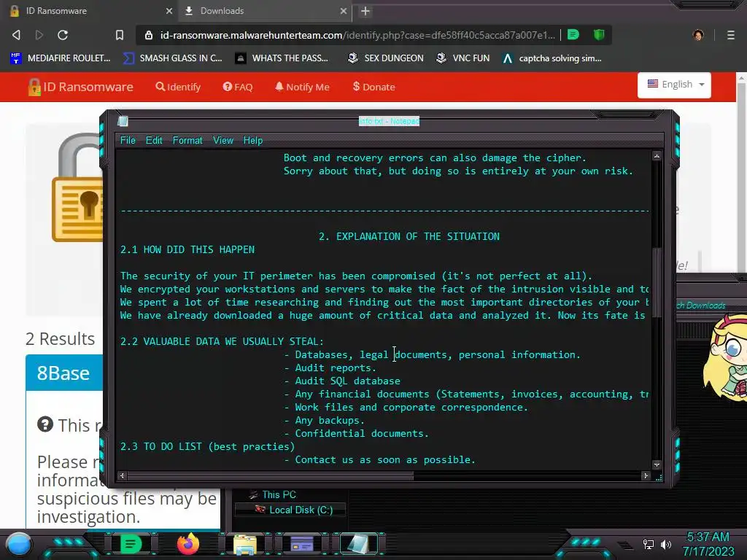The height and width of the screenshot is (560, 747).
Task: Click the line '2.1 HOW DID THIS HAPPEN'
Action: coord(187,249)
